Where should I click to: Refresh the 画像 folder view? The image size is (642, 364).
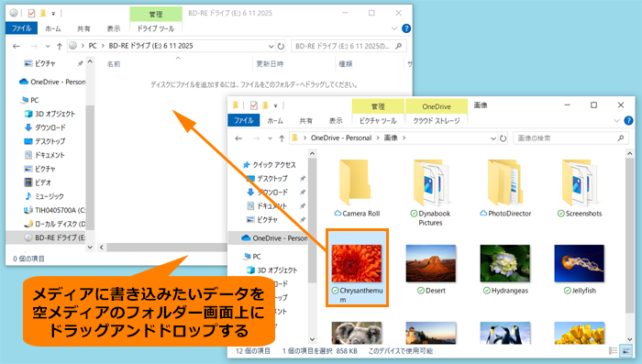(x=504, y=138)
